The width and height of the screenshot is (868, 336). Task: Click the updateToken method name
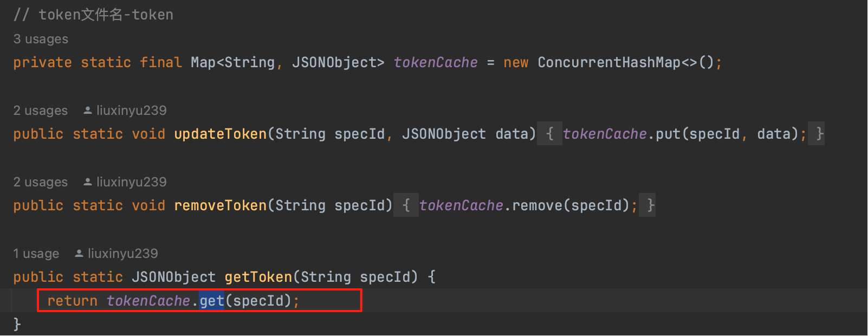point(220,134)
